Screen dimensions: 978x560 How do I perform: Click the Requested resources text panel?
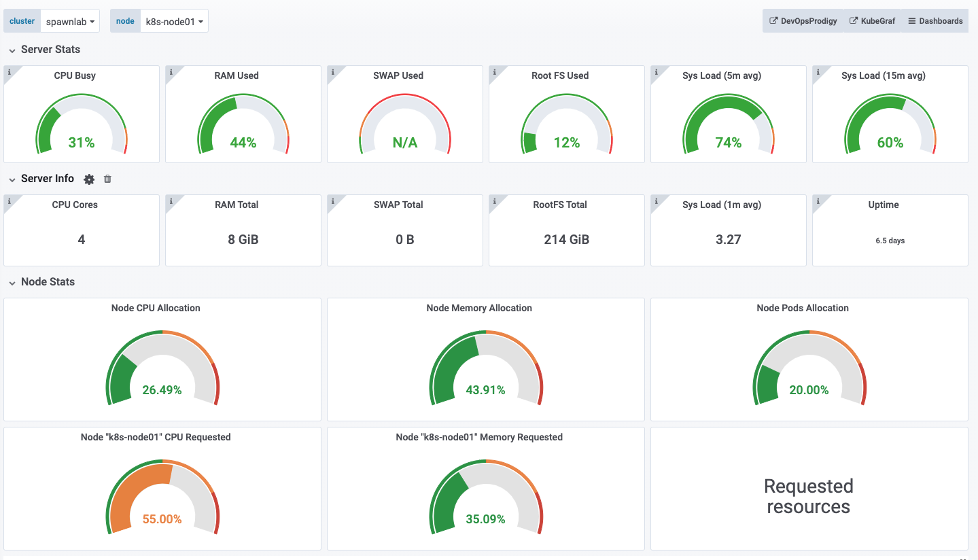pos(809,496)
